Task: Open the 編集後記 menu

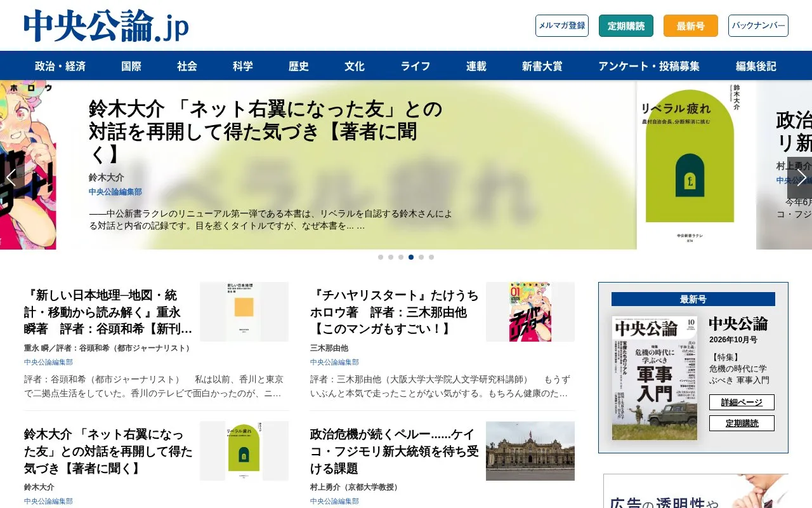Action: pyautogui.click(x=756, y=66)
